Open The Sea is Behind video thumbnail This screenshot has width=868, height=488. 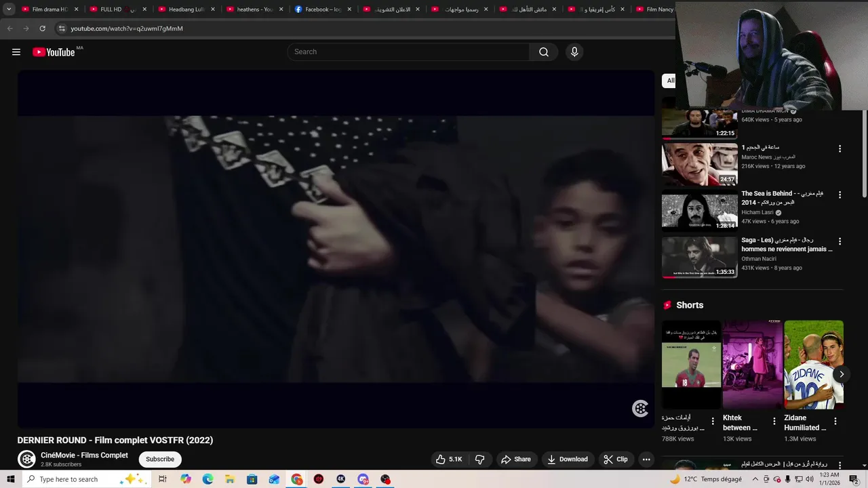[x=699, y=211]
